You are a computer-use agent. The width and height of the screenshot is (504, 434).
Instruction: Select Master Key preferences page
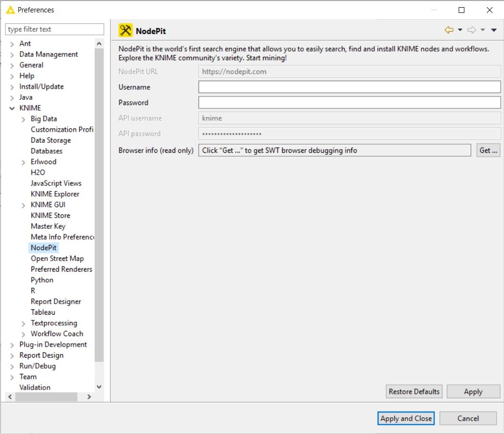click(48, 226)
